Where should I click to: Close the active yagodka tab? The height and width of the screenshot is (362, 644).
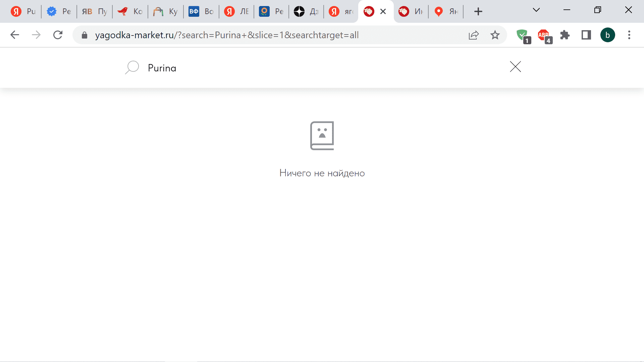pyautogui.click(x=383, y=11)
